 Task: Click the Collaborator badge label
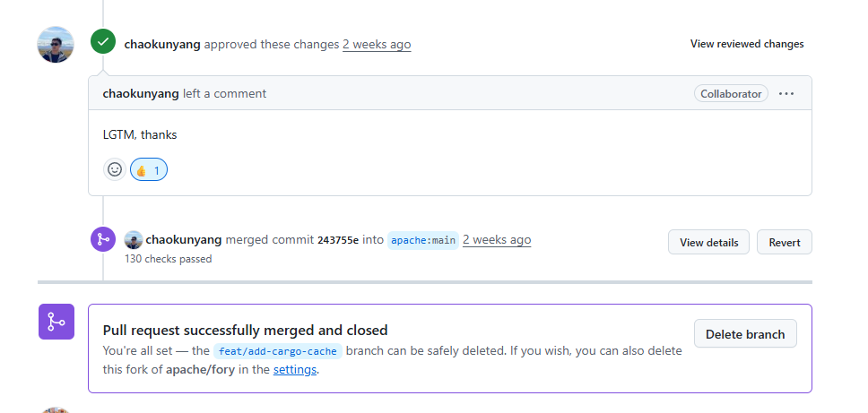732,93
